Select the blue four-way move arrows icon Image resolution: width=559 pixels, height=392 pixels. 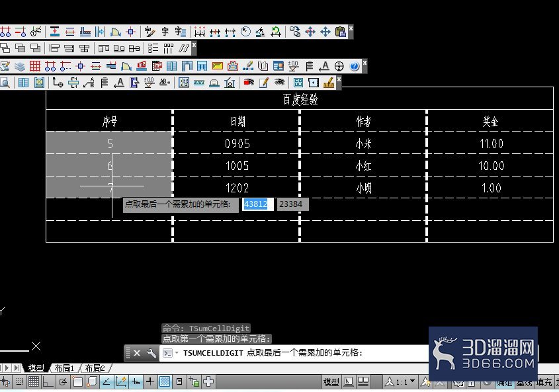325,32
